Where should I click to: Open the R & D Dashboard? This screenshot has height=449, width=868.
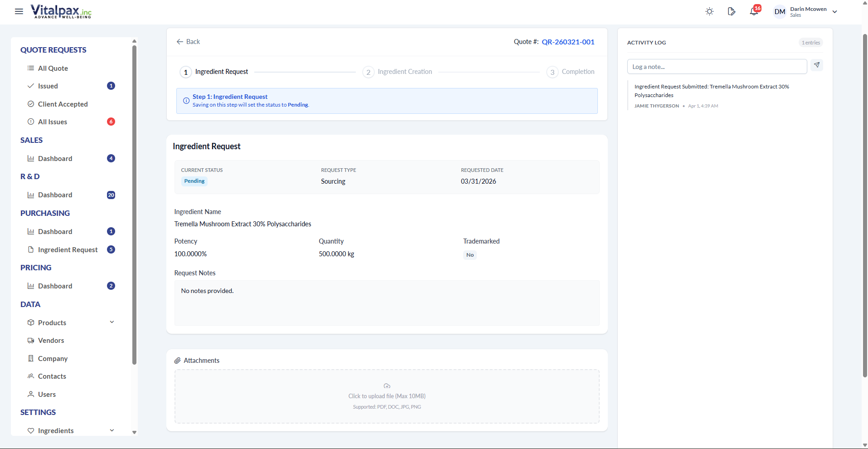55,195
